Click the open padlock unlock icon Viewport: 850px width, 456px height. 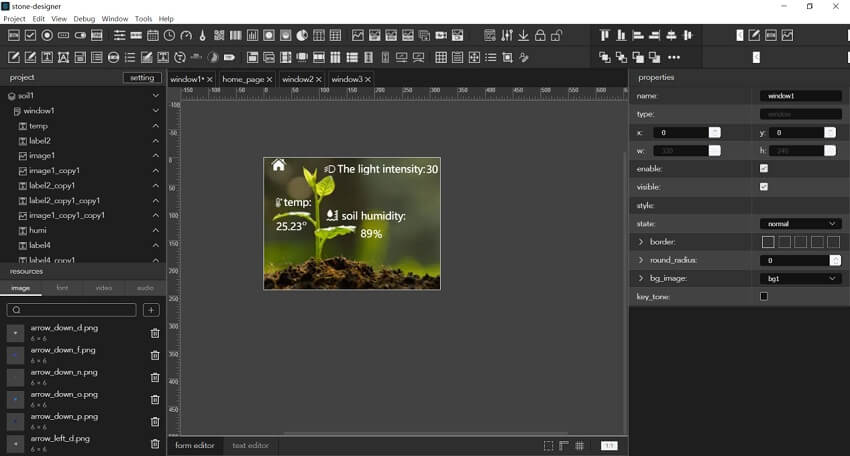point(557,35)
